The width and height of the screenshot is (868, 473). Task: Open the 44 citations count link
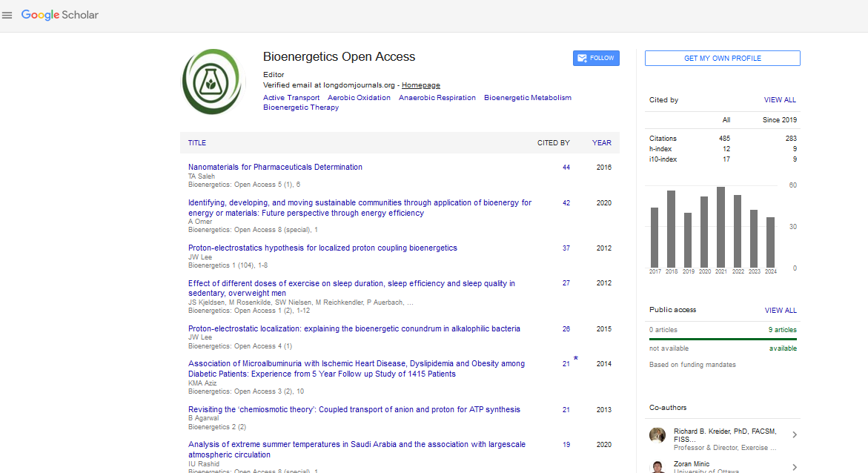pyautogui.click(x=566, y=168)
